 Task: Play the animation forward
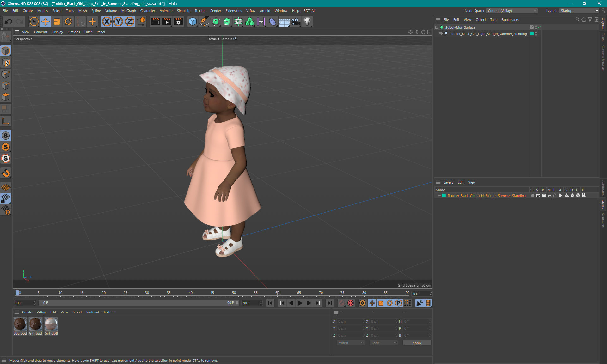(x=300, y=303)
